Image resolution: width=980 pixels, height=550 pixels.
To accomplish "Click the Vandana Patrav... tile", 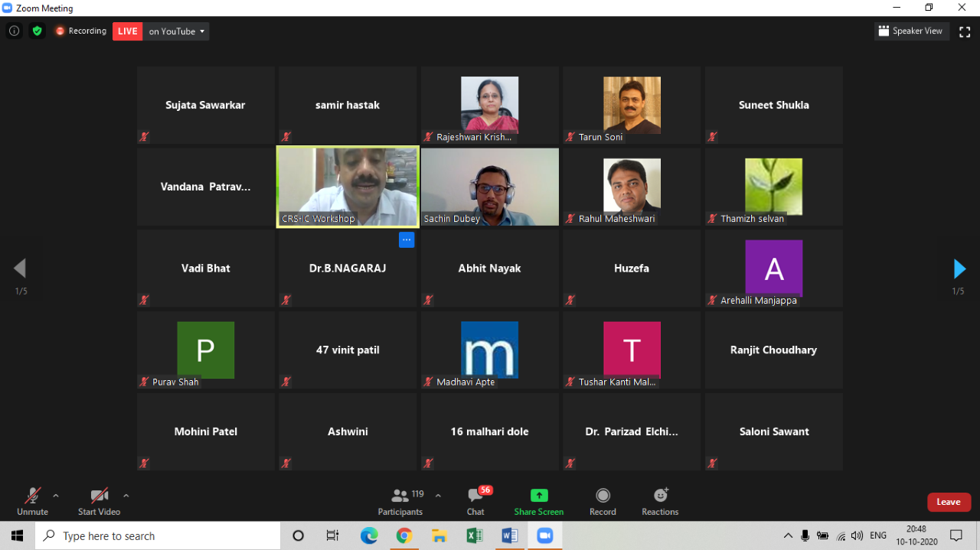I will pos(206,187).
